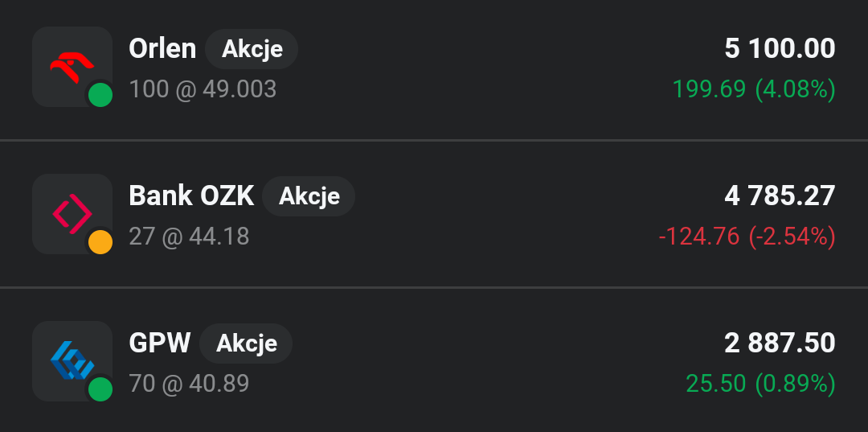
Task: Click GPW's gain of 25.50 (0.89%)
Action: coord(760,384)
